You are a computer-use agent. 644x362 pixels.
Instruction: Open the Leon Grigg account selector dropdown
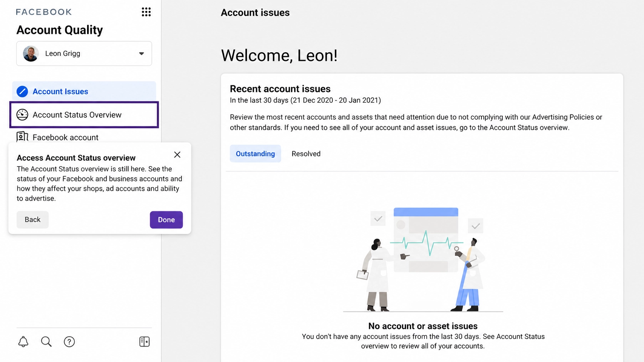pos(84,53)
